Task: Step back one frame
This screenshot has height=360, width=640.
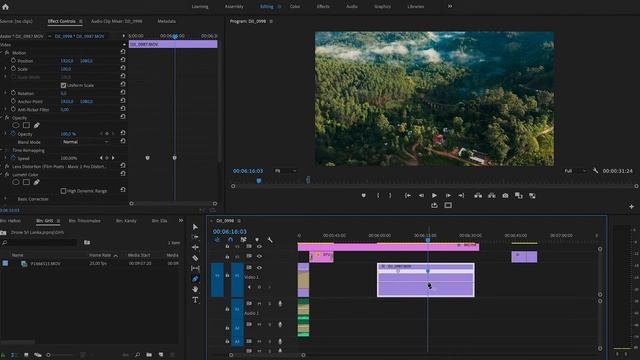Action: point(421,196)
